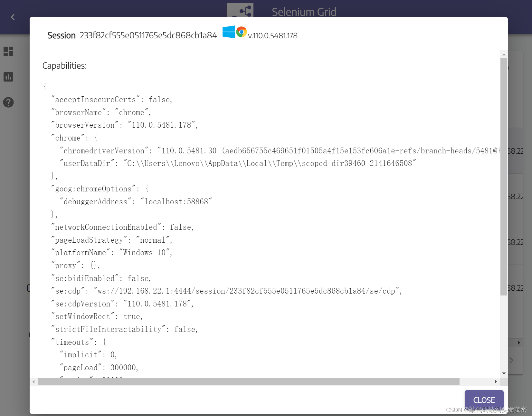The height and width of the screenshot is (416, 532).
Task: Open the Help question-mark sidebar icon
Action: (8, 102)
